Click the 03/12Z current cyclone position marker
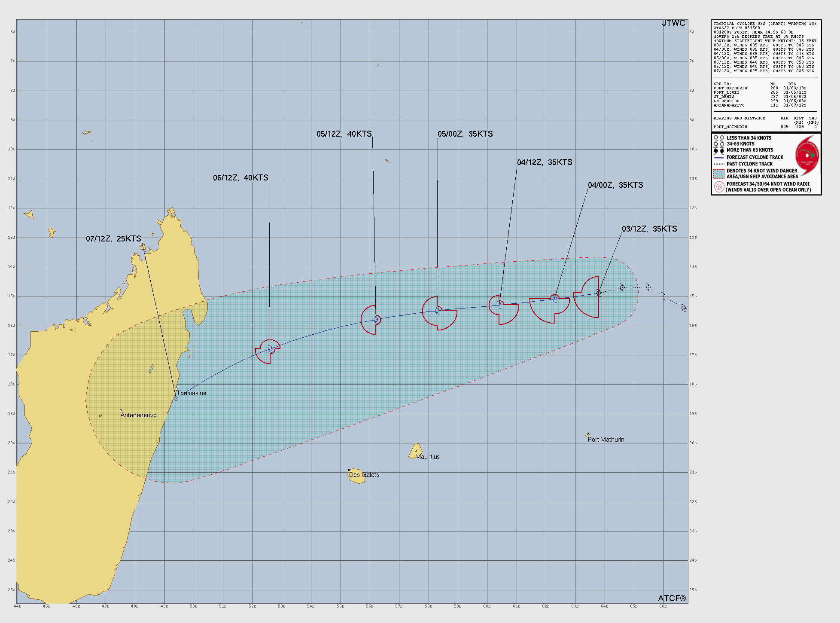The height and width of the screenshot is (623, 840). [x=599, y=293]
